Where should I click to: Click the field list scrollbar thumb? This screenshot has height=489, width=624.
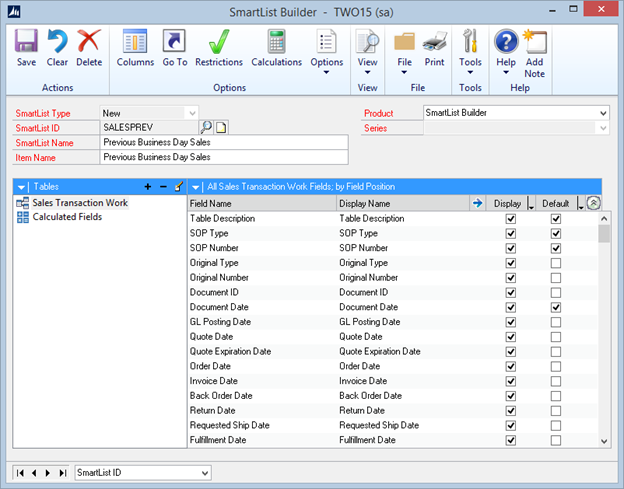[604, 233]
